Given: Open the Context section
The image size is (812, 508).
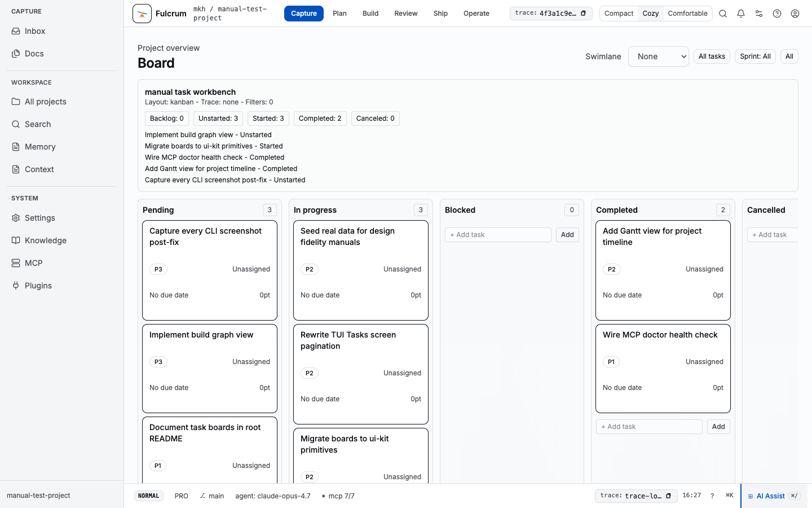Looking at the screenshot, I should (x=61, y=169).
